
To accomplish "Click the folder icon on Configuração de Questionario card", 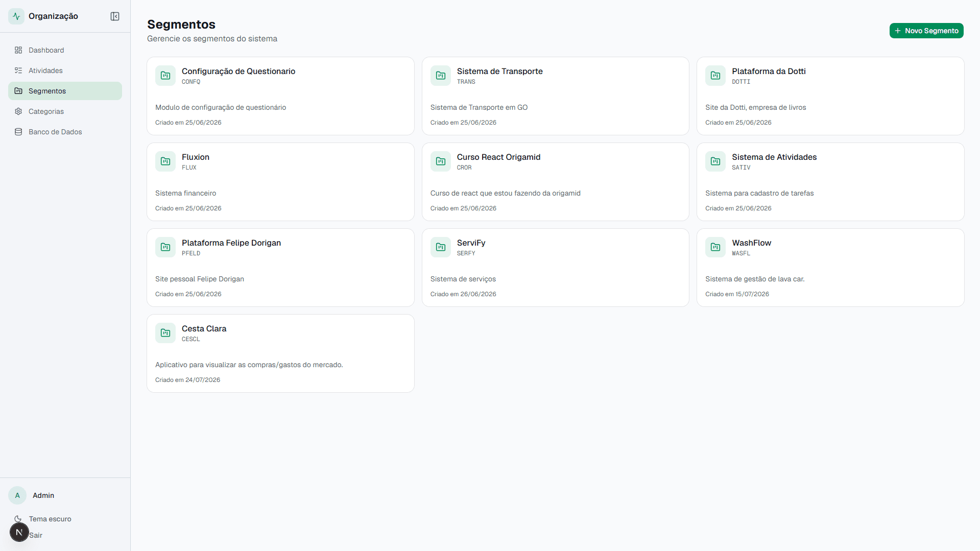I will pyautogui.click(x=165, y=76).
